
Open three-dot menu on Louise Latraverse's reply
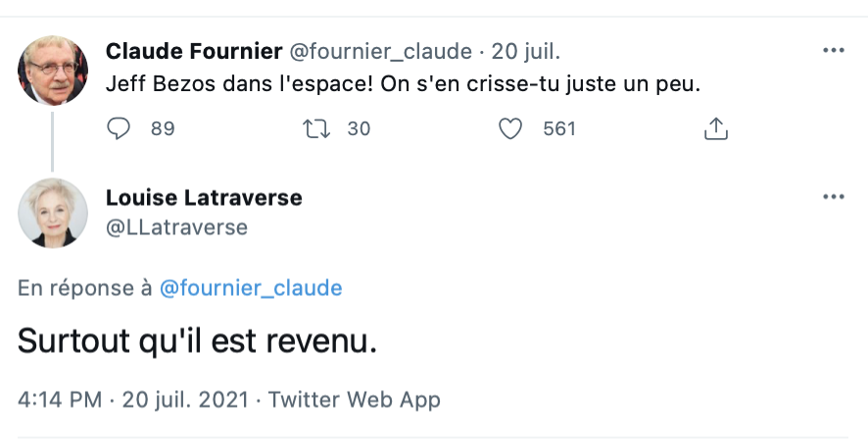tap(833, 197)
